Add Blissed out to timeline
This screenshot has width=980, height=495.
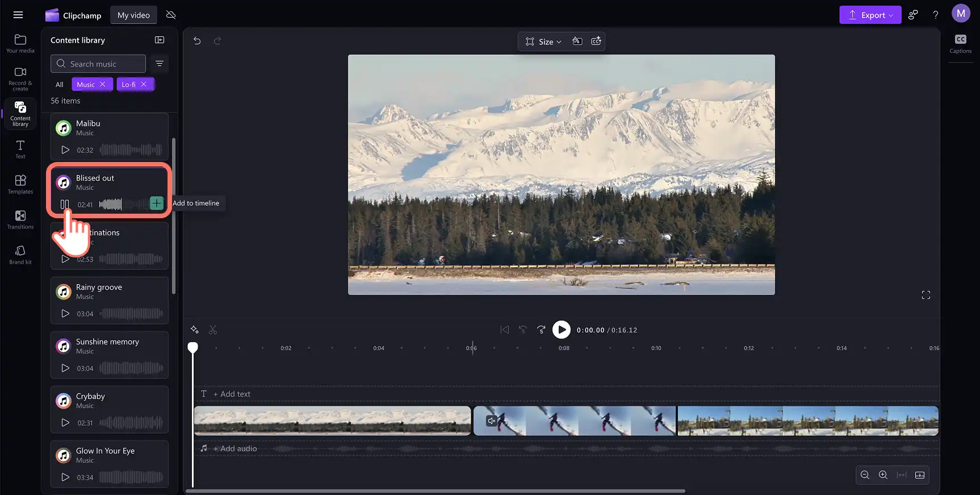coord(157,203)
